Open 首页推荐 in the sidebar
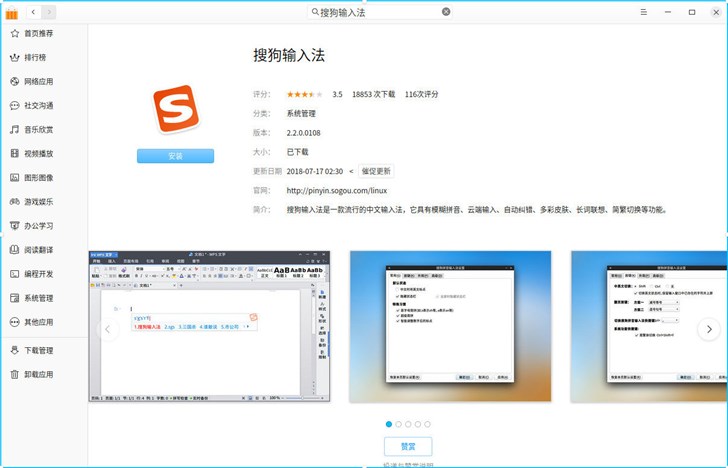 coord(39,33)
